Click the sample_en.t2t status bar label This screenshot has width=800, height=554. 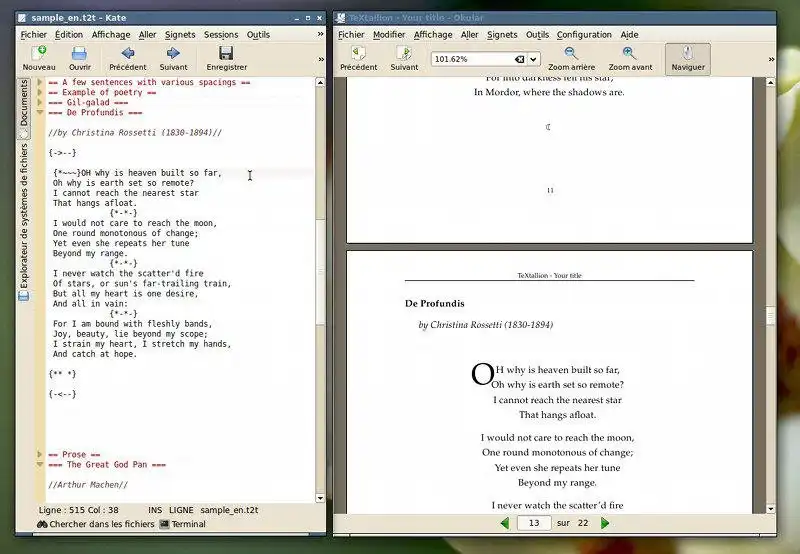[229, 510]
